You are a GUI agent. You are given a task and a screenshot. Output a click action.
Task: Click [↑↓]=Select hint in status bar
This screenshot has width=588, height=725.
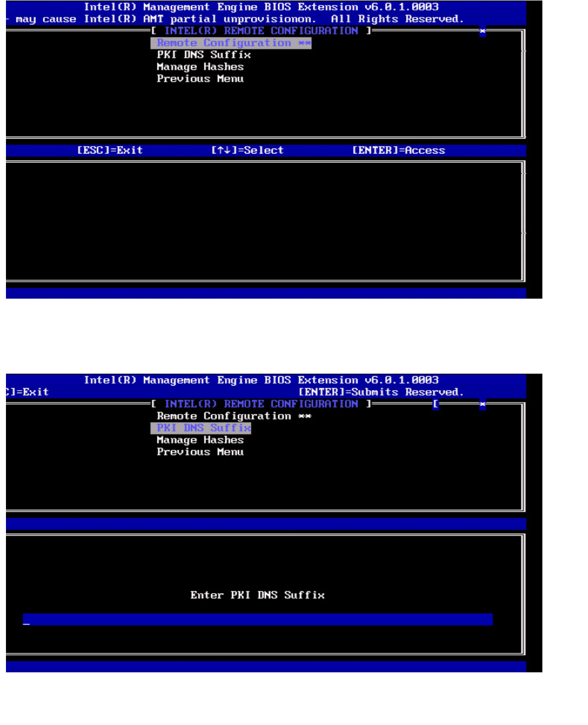[x=247, y=150]
